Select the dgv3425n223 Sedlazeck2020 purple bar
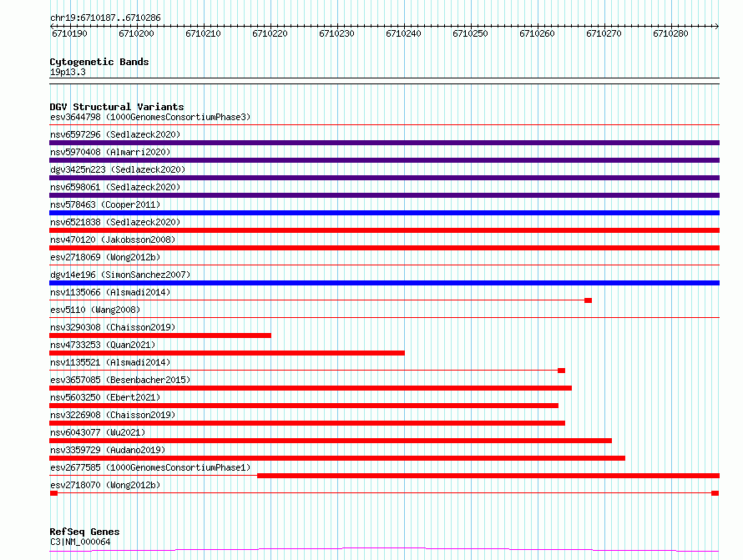Screen dimensions: 743x560 click(x=384, y=178)
